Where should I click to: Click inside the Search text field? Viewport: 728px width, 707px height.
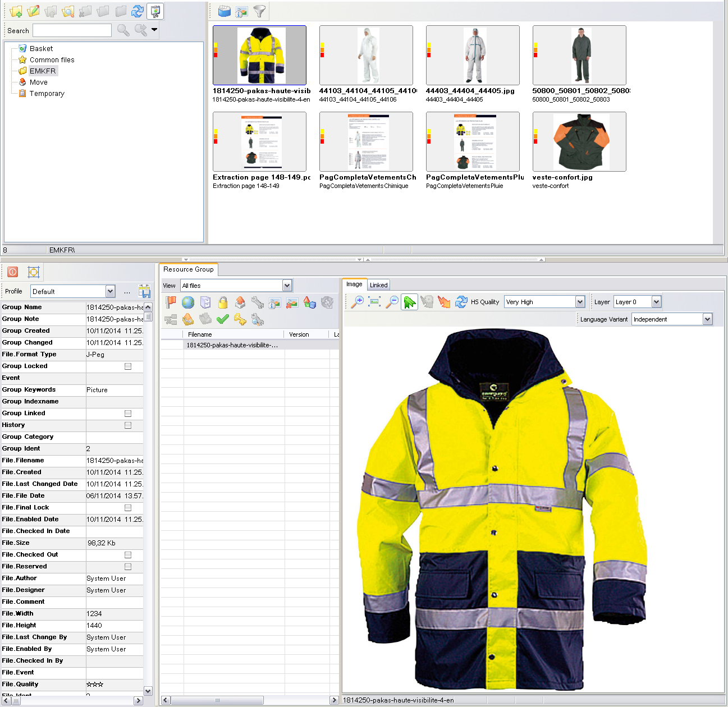[x=72, y=30]
